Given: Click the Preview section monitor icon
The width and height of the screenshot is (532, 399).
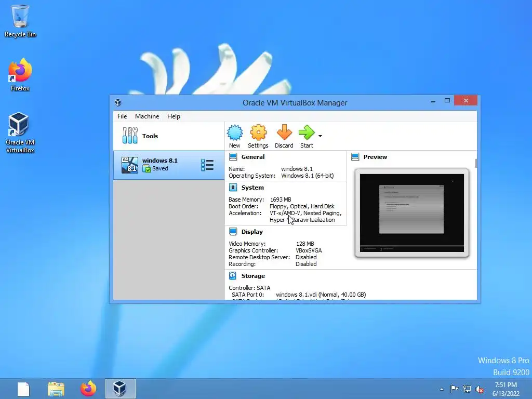Looking at the screenshot, I should (355, 157).
